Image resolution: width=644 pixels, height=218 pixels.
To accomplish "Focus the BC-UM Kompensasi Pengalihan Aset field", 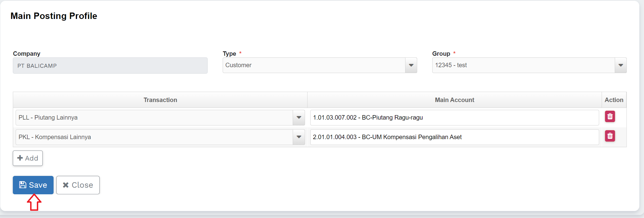I will pyautogui.click(x=454, y=137).
